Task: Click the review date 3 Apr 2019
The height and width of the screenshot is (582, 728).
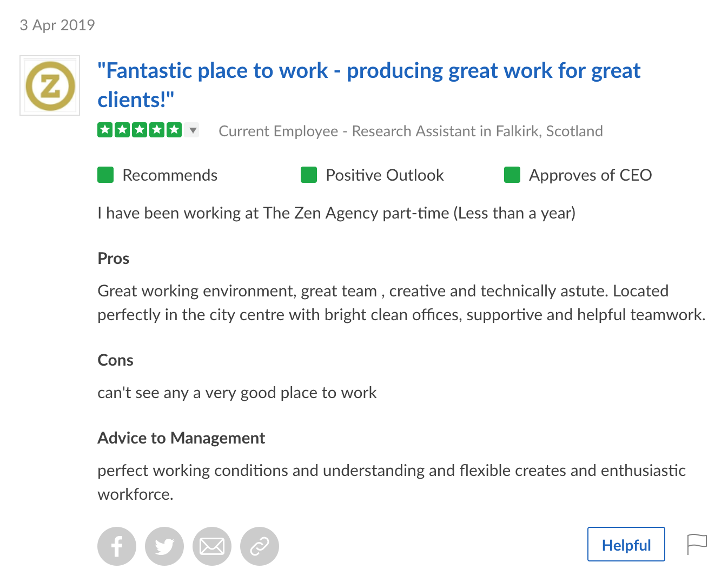Action: coord(57,25)
